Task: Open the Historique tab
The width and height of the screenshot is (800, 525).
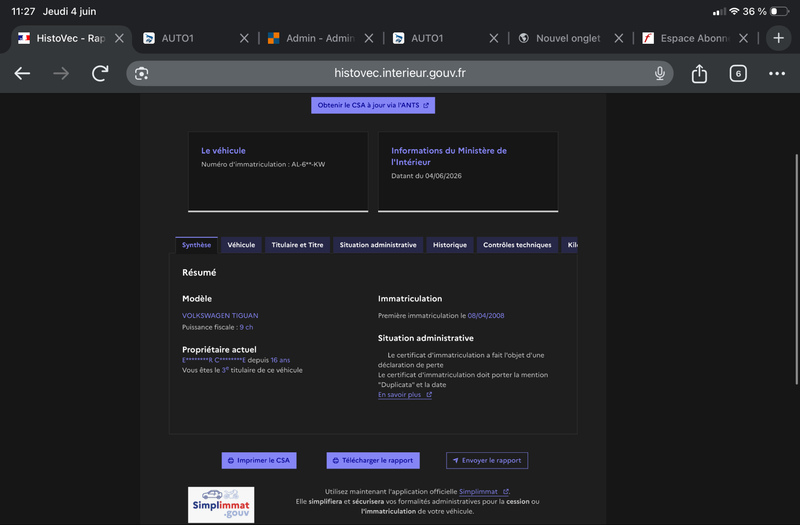Action: [x=450, y=245]
